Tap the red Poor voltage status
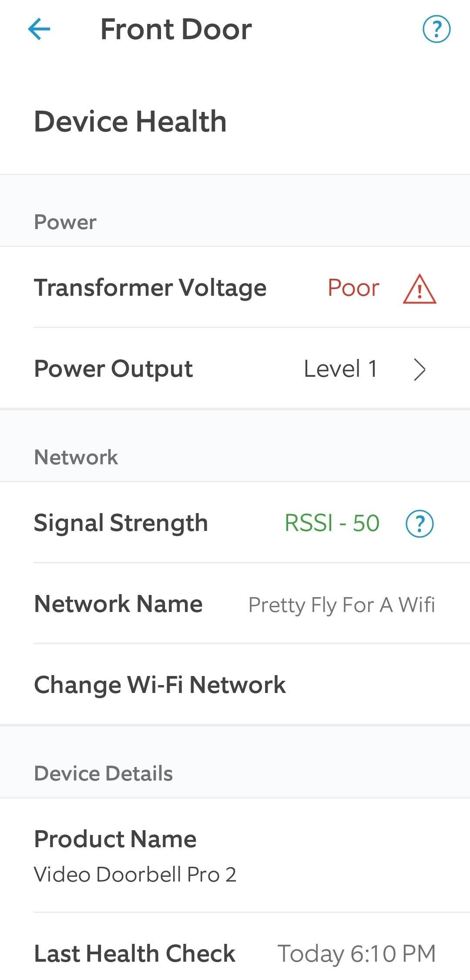470x980 pixels. click(353, 288)
